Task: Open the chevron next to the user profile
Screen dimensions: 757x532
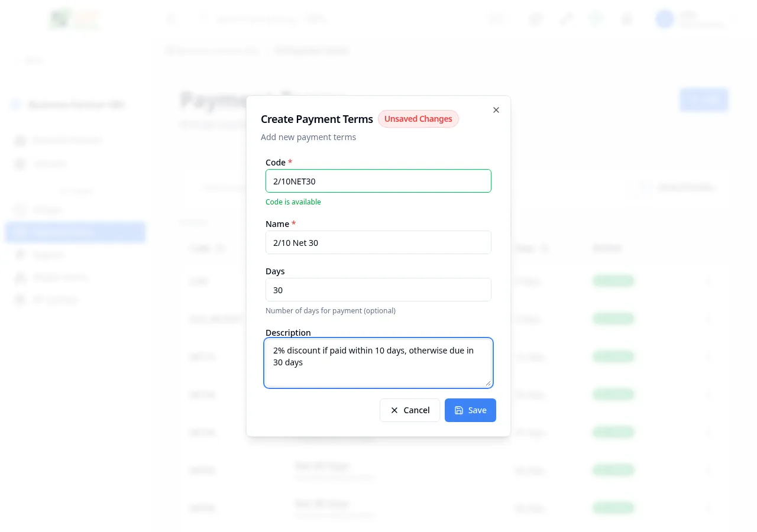Action: 733,19
